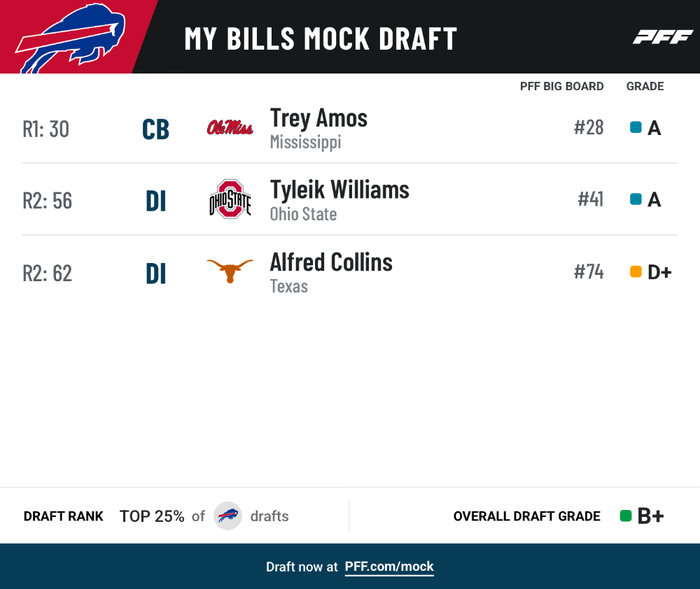
Task: Select Tyleik Williams player name
Action: (339, 190)
